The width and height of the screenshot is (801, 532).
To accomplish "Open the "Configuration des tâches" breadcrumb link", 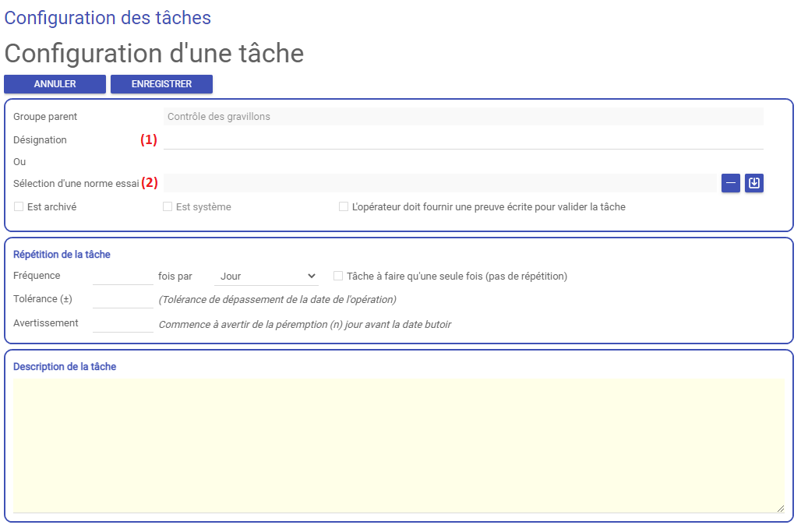I will click(108, 18).
